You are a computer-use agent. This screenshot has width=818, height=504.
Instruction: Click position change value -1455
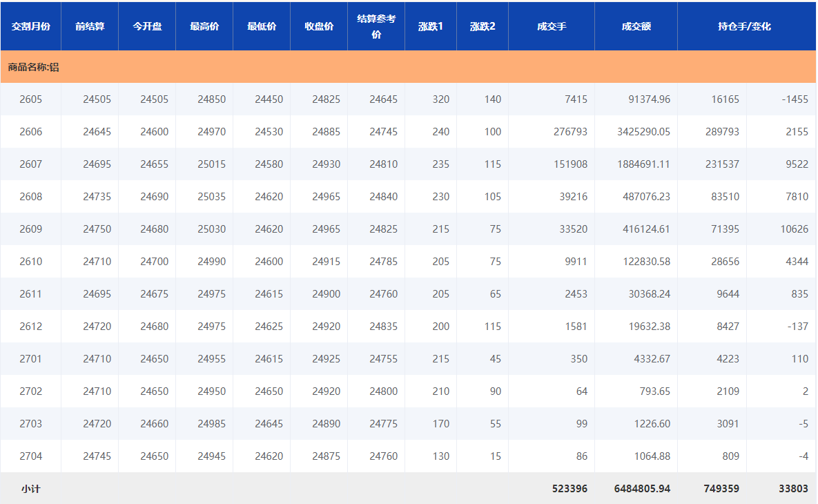[795, 99]
